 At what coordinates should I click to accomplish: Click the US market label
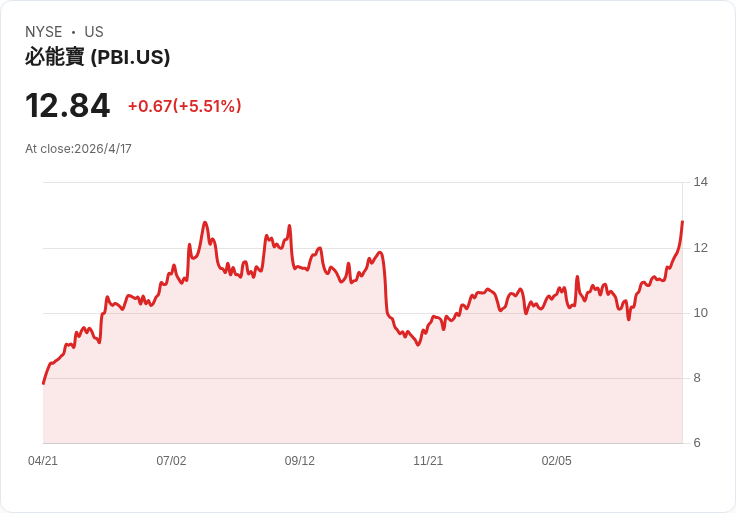click(x=94, y=32)
